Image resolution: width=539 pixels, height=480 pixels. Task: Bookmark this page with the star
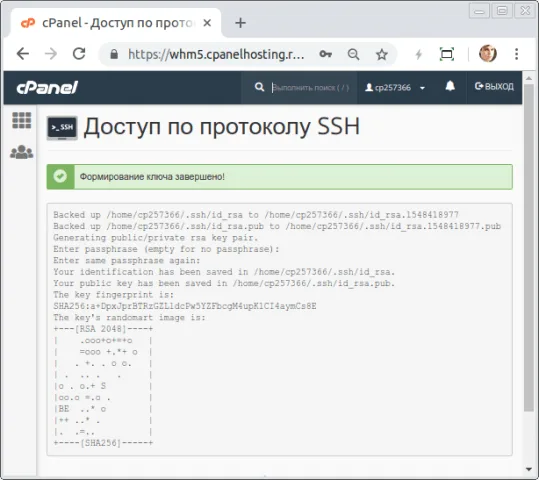[382, 54]
